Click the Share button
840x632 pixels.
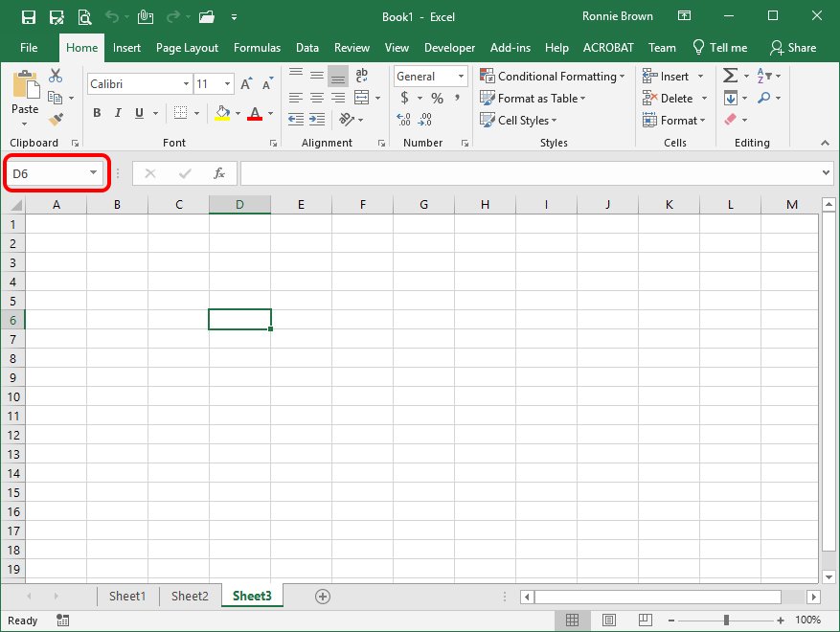(x=793, y=48)
